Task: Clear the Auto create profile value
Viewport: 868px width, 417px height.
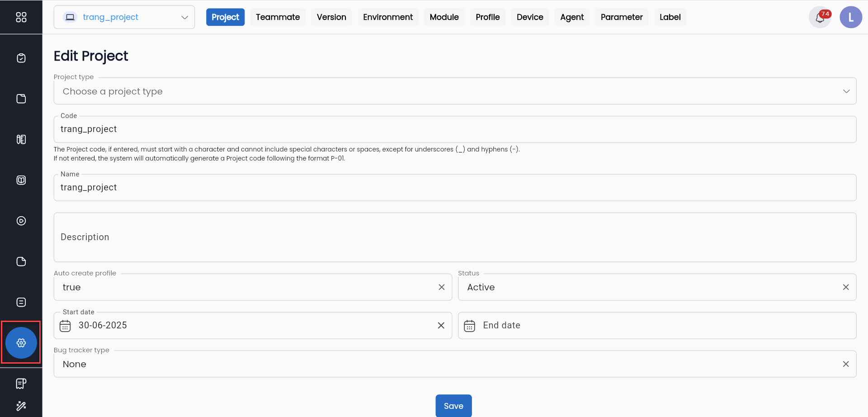Action: pos(441,287)
